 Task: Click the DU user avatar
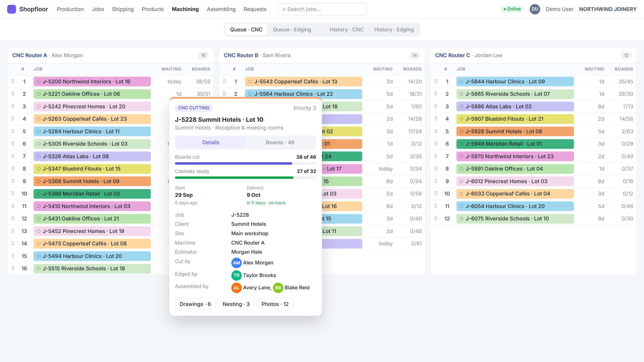(535, 9)
